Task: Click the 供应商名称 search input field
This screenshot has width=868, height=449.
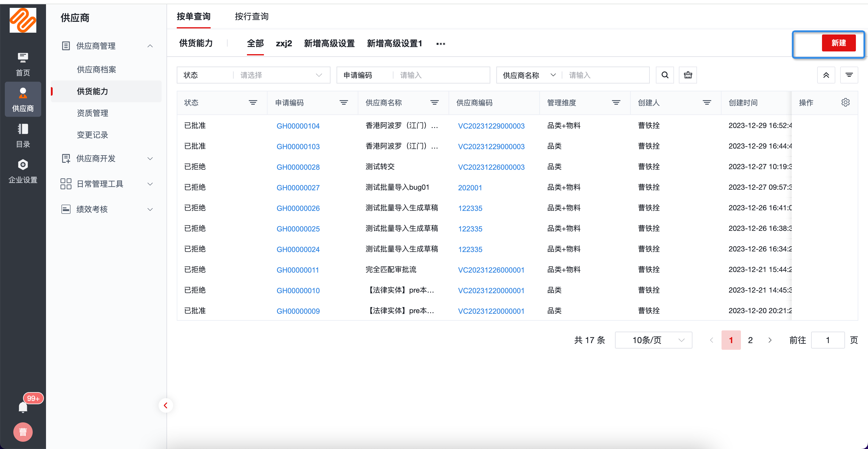Action: [x=606, y=75]
